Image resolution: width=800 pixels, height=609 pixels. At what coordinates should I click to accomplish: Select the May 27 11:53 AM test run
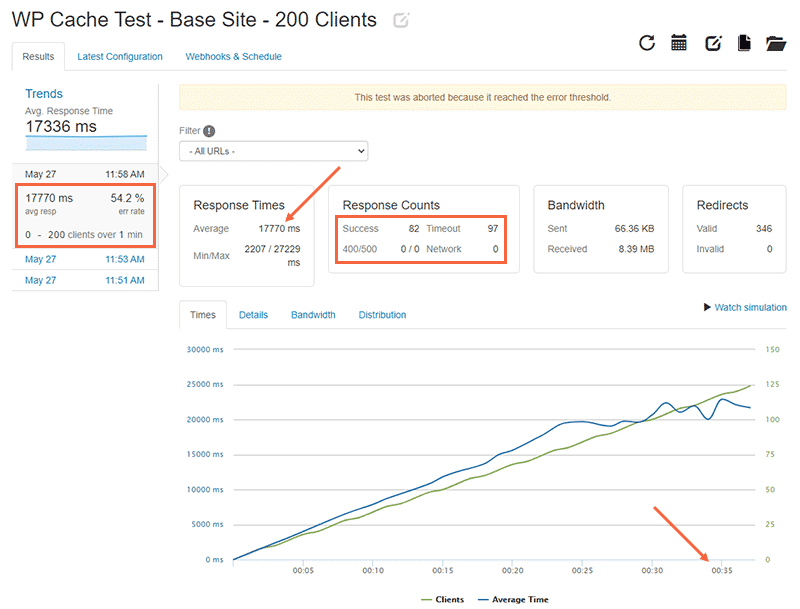85,259
